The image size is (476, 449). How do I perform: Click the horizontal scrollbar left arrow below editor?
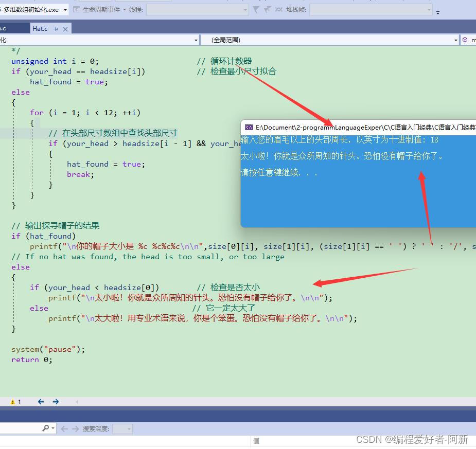pyautogui.click(x=77, y=402)
